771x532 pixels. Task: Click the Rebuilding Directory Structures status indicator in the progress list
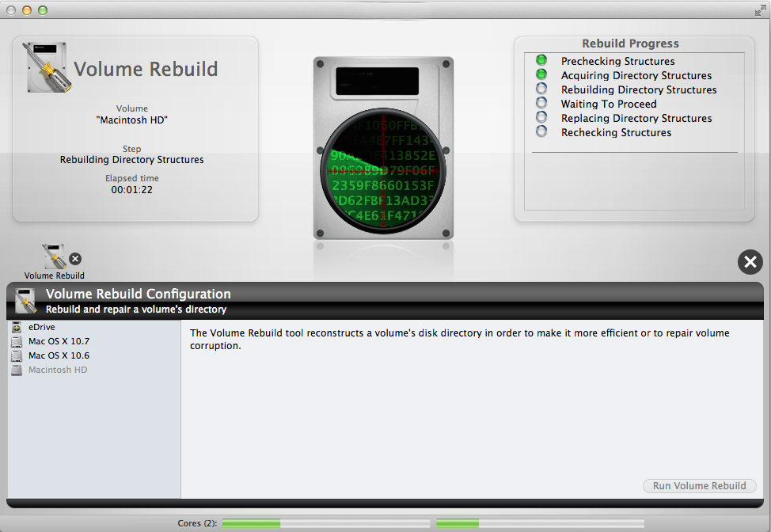(x=541, y=89)
